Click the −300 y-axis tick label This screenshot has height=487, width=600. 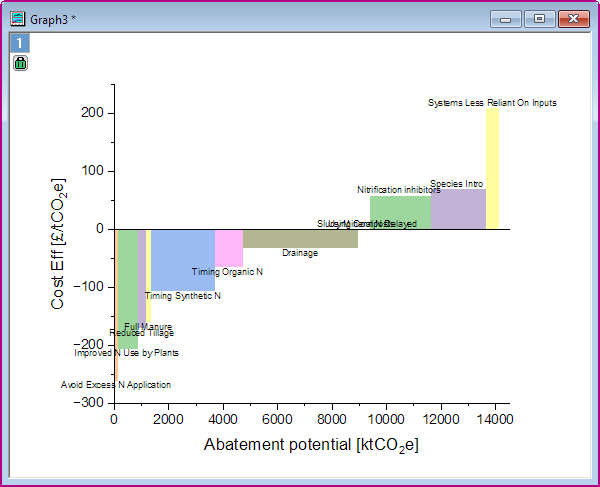coord(88,402)
